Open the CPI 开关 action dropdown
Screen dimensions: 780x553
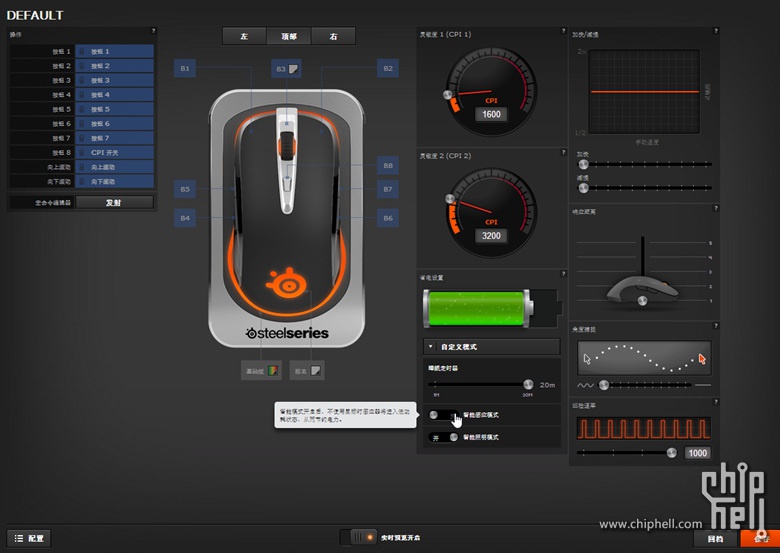(x=114, y=152)
